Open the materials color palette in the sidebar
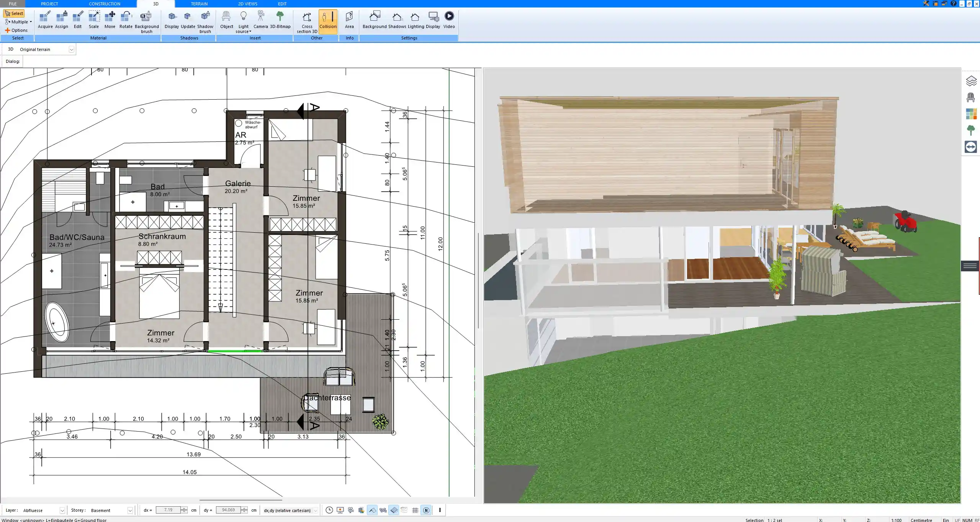Image resolution: width=980 pixels, height=522 pixels. tap(972, 113)
